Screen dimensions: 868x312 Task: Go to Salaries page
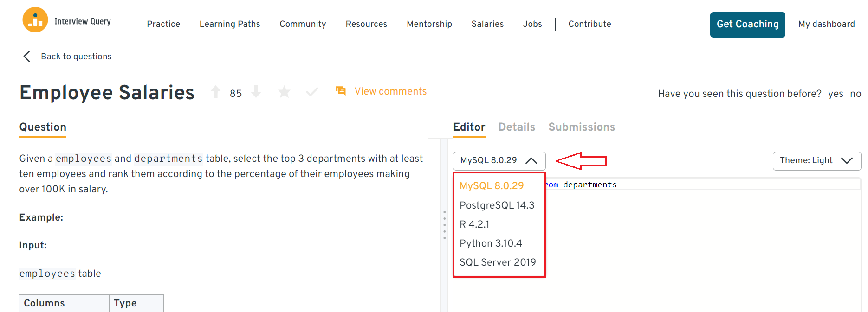487,24
